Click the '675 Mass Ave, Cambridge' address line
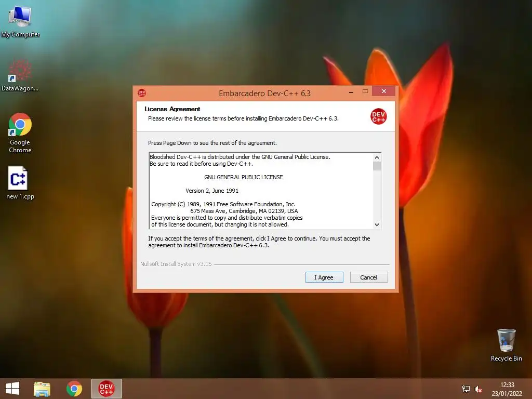The width and height of the screenshot is (532, 399). click(244, 211)
